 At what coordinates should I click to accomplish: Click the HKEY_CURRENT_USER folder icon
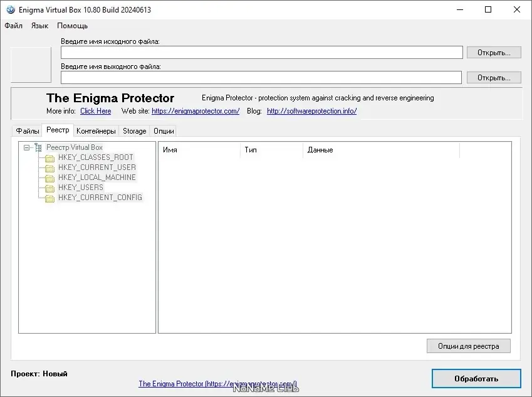[50, 168]
